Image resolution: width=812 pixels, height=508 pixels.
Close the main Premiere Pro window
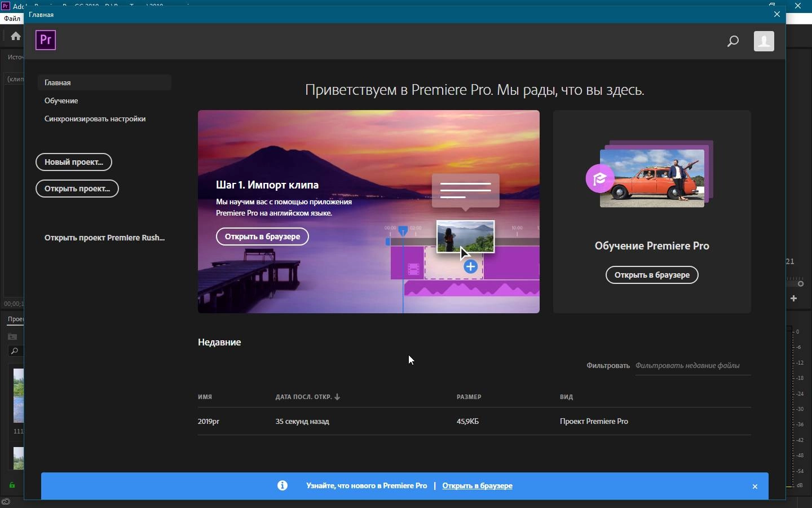coord(799,6)
